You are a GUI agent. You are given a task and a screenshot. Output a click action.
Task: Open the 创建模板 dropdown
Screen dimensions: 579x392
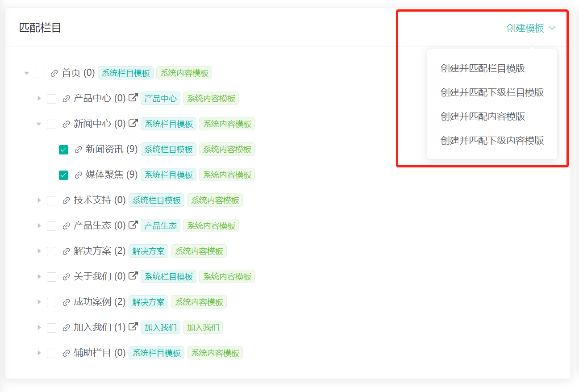click(x=530, y=28)
